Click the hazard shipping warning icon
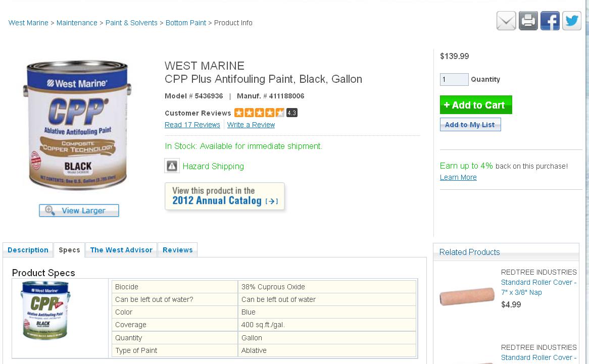The height and width of the screenshot is (364, 589). (172, 166)
